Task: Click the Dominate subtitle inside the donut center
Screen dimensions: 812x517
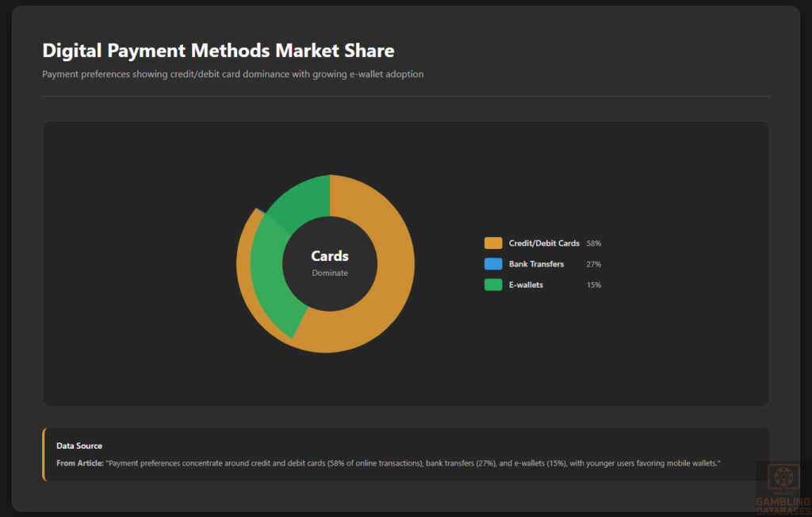Action: point(330,272)
